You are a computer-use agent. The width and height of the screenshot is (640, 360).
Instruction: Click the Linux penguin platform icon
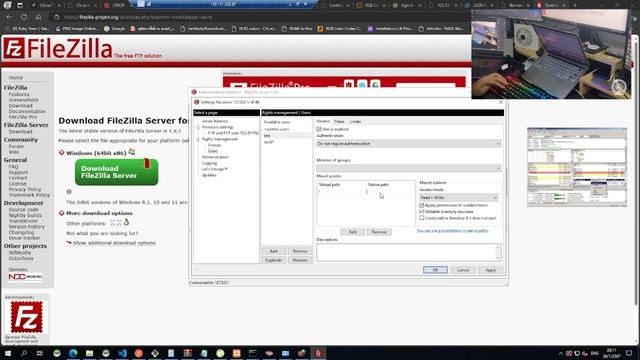[x=127, y=222]
